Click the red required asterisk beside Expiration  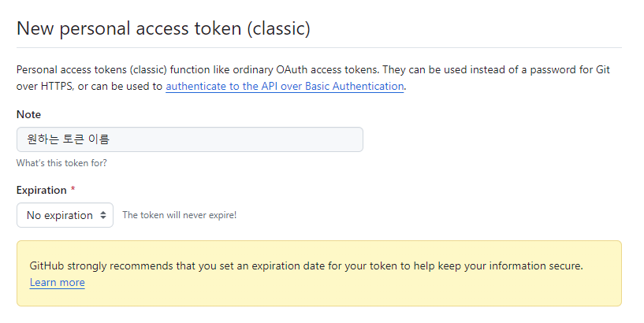(x=73, y=190)
